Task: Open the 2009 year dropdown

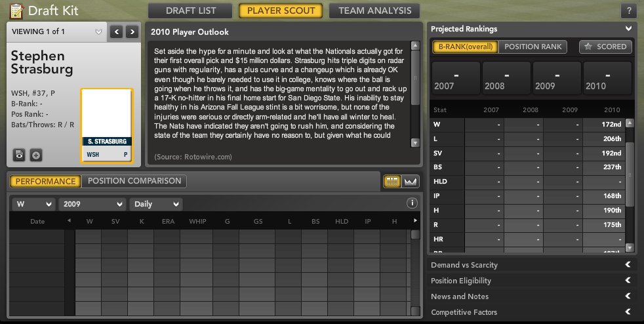Action: pos(92,204)
